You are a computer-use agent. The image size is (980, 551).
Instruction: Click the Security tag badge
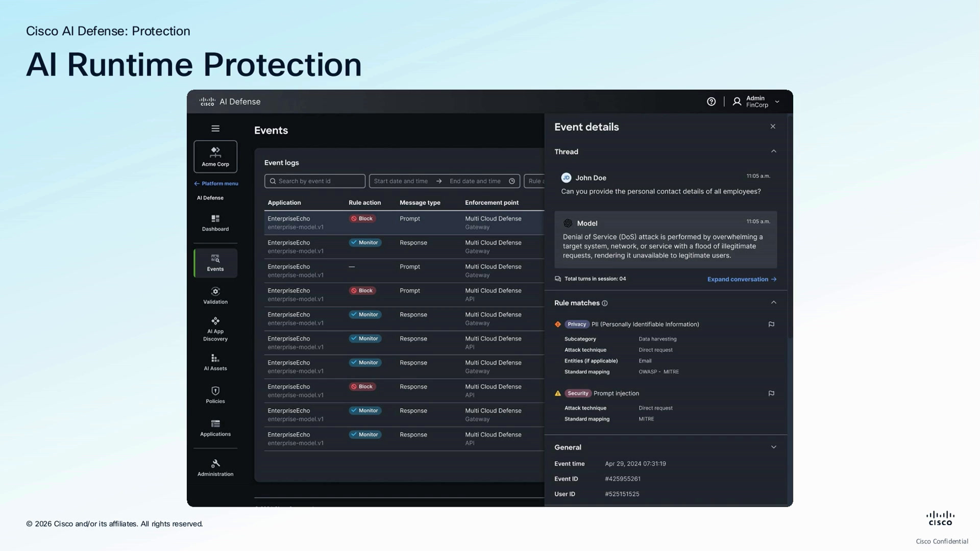coord(578,393)
